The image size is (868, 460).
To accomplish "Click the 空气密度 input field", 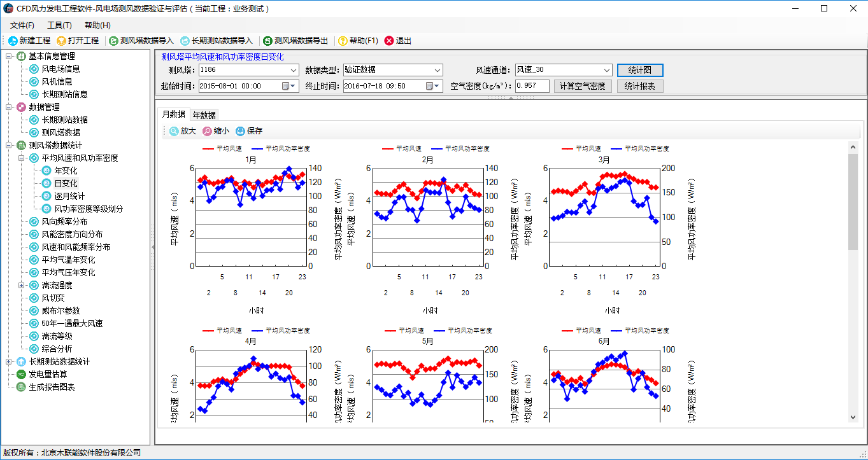I will click(x=532, y=86).
